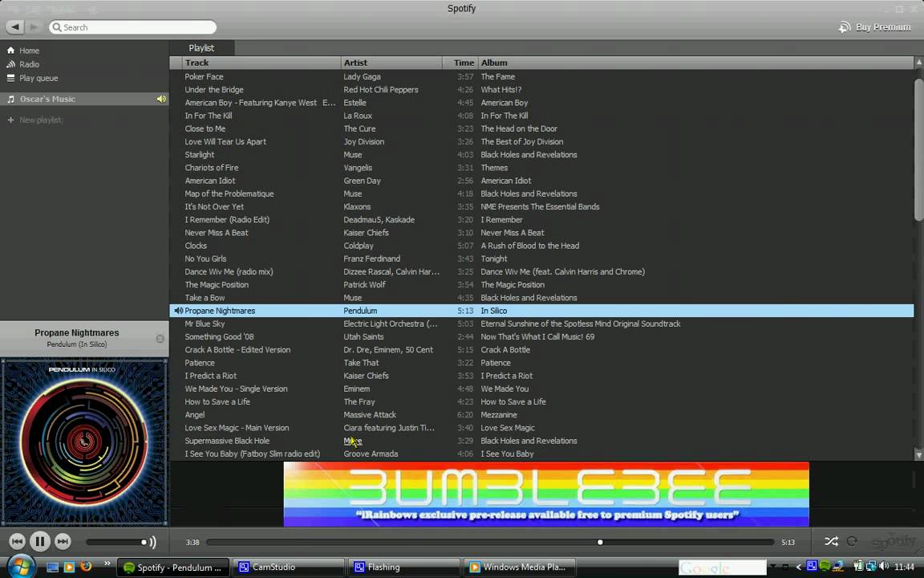Toggle repeat playback
This screenshot has width=924, height=578.
pyautogui.click(x=852, y=541)
